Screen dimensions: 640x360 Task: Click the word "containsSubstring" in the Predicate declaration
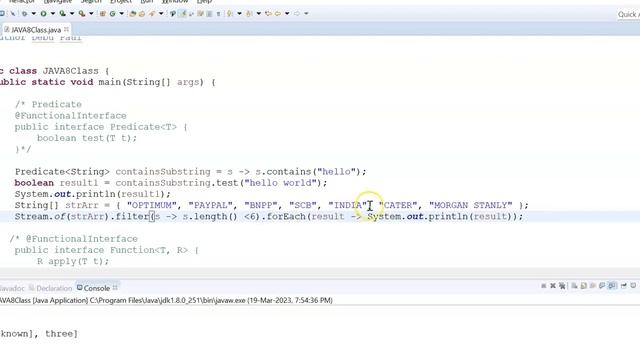point(163,171)
